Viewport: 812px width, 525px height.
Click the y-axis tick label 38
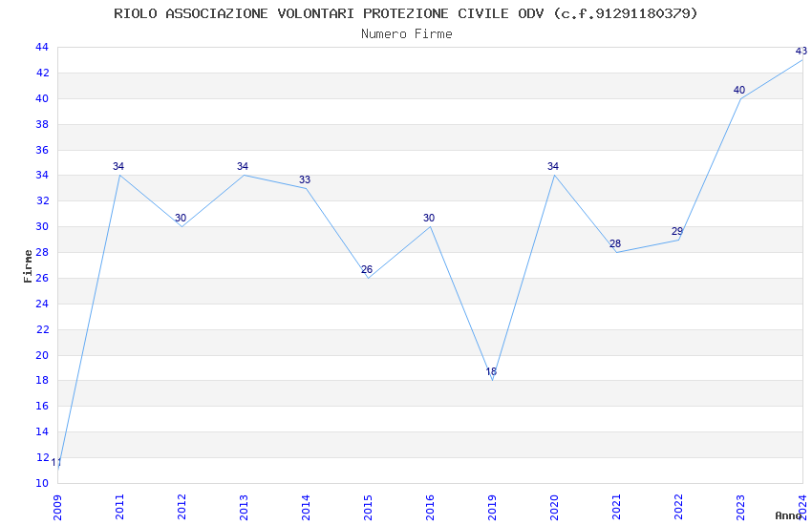(x=42, y=124)
